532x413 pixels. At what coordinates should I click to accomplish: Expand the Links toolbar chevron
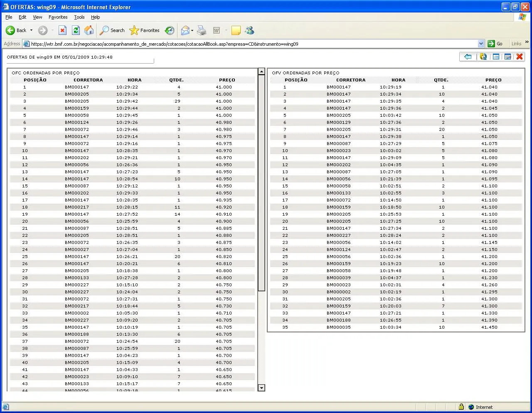coord(527,42)
